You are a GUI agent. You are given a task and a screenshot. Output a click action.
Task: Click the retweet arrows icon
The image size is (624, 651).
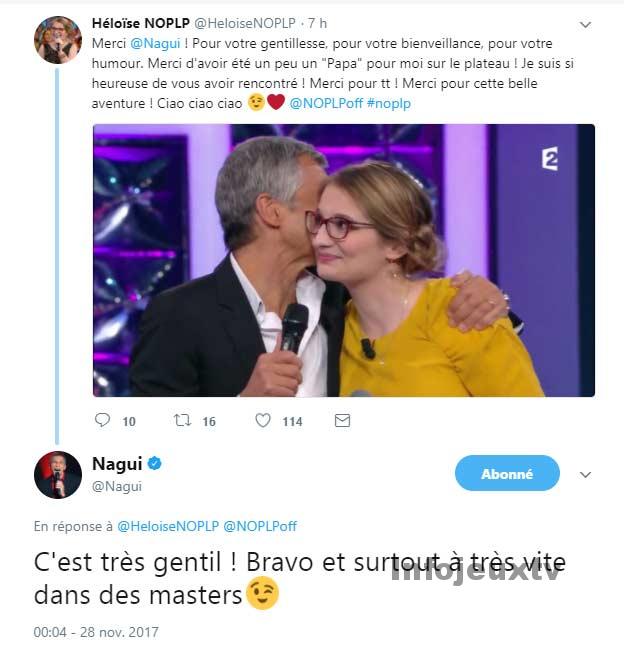pos(182,420)
